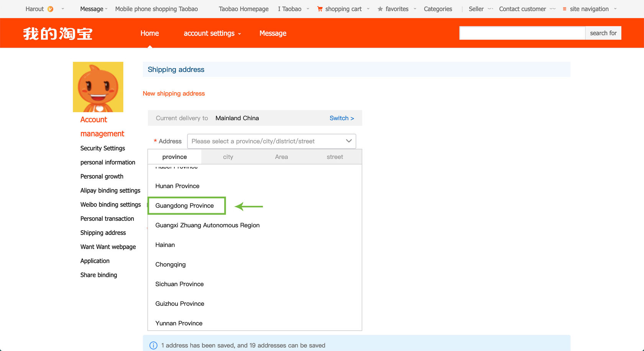Click the Switch delivery region link
Viewport: 644px width, 351px height.
342,118
